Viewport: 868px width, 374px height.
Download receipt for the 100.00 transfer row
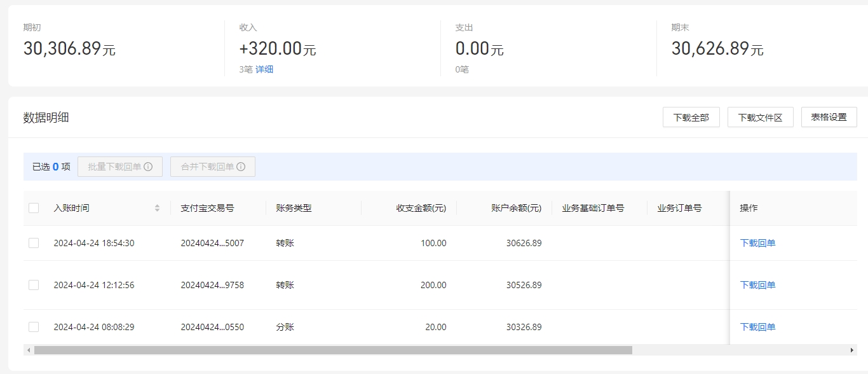click(757, 243)
